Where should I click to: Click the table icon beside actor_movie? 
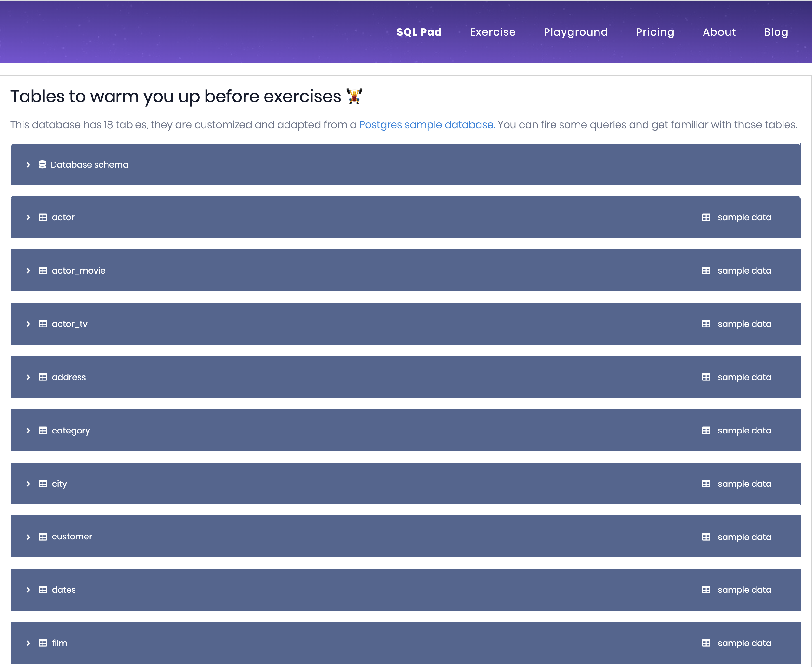click(43, 270)
